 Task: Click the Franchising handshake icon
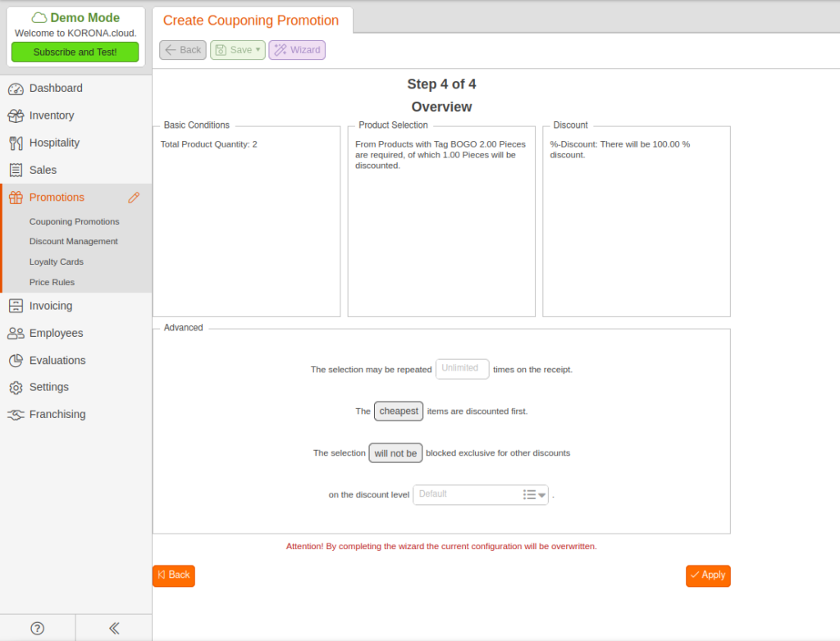point(16,415)
